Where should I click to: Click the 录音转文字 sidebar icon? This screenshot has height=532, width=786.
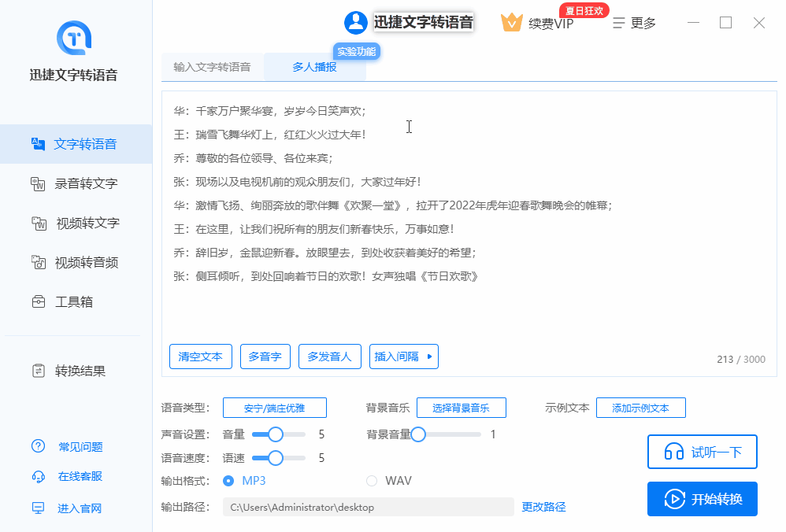click(38, 184)
